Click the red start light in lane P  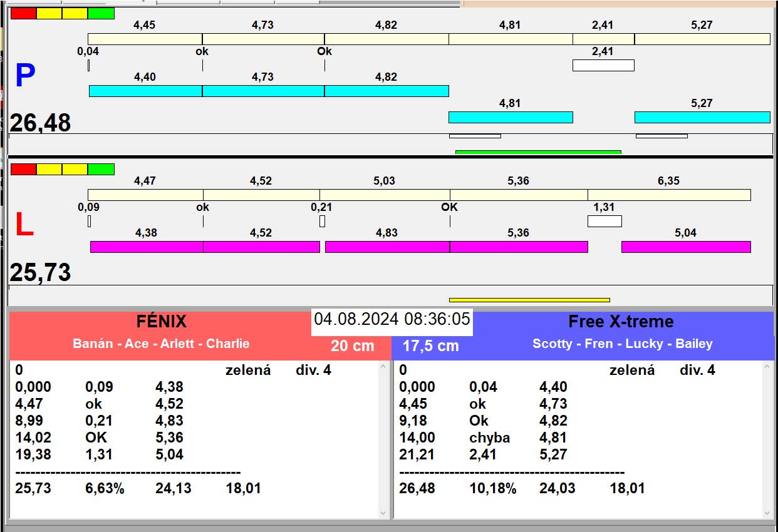[24, 13]
